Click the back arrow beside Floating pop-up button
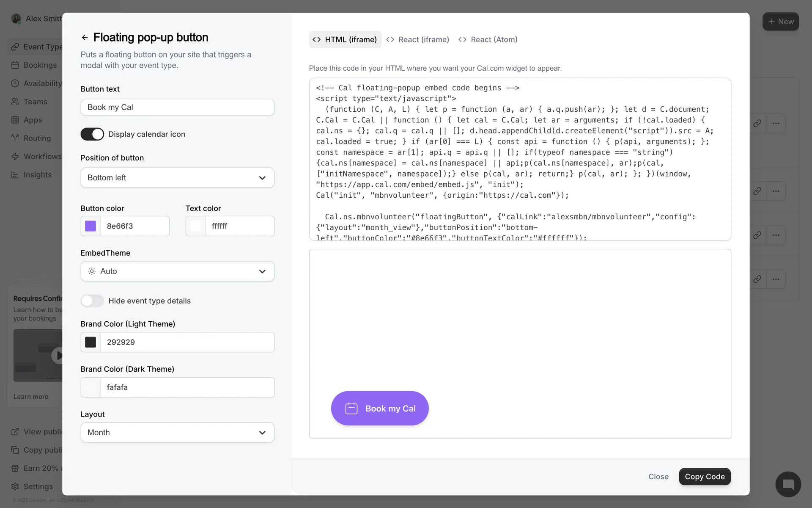This screenshot has width=812, height=508. coord(85,38)
